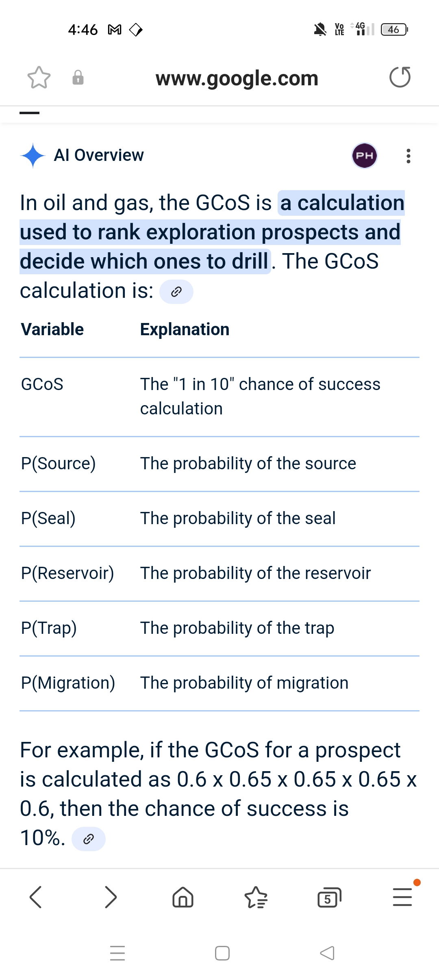Tap the padlock site security icon
This screenshot has width=439, height=980.
[78, 78]
